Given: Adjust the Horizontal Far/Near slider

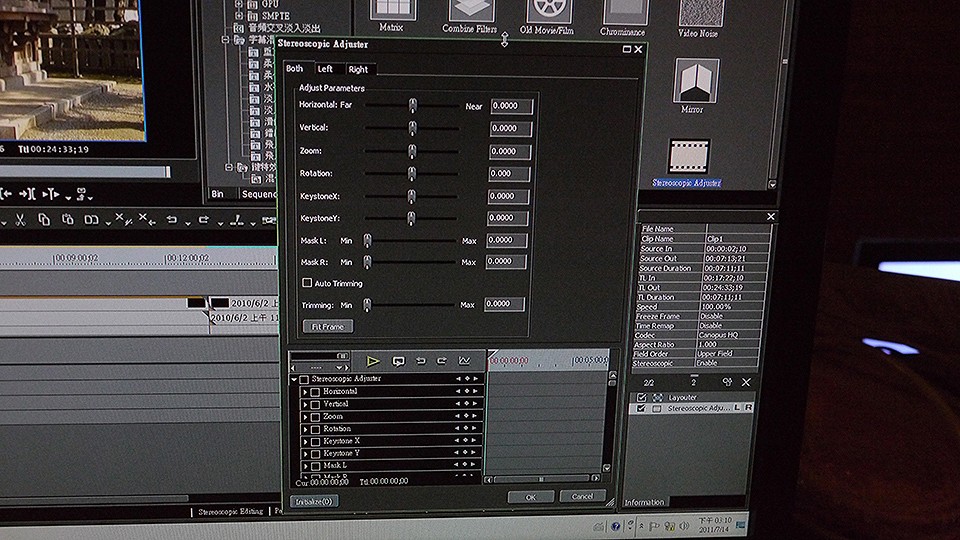Looking at the screenshot, I should pos(412,105).
